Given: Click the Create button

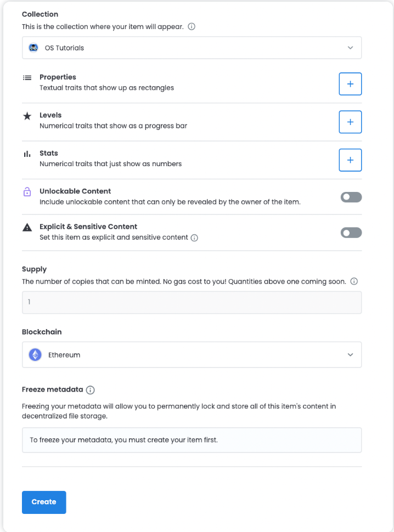Looking at the screenshot, I should 44,502.
